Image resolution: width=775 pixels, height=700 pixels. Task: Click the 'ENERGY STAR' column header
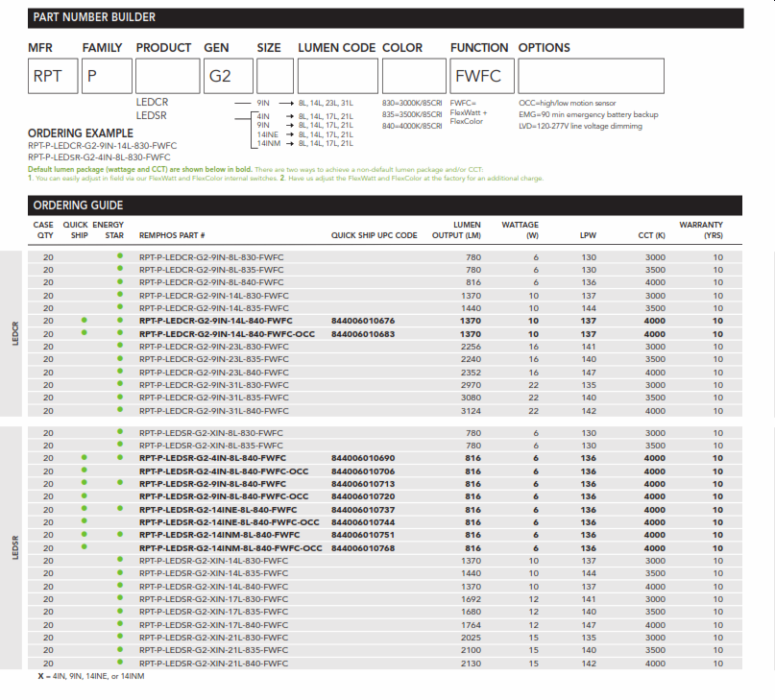[x=109, y=229]
